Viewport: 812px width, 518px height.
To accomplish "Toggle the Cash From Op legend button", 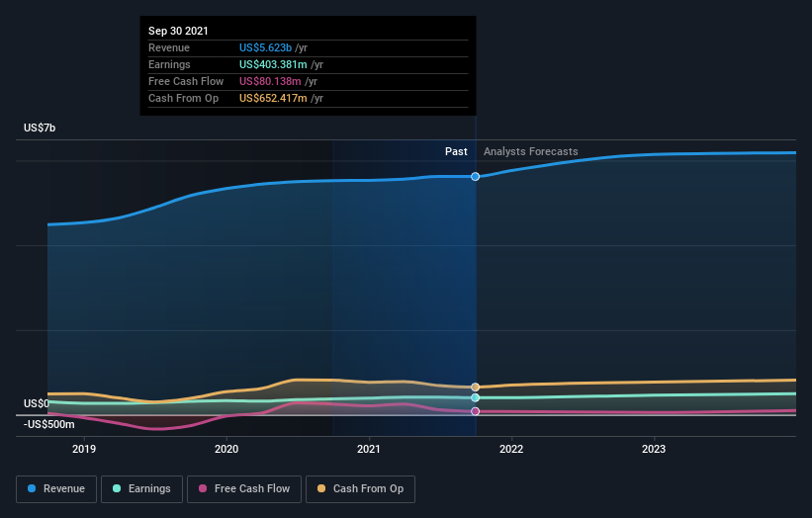I will pos(360,489).
